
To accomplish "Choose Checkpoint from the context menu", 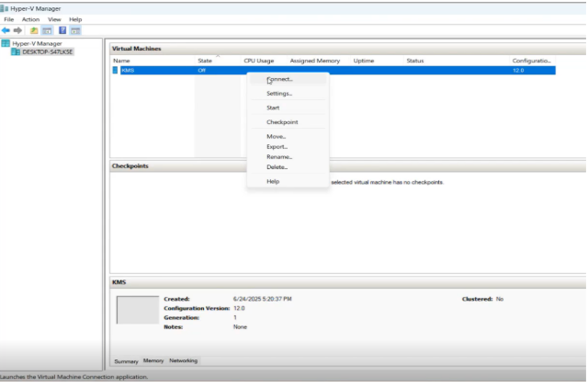I will [x=288, y=122].
